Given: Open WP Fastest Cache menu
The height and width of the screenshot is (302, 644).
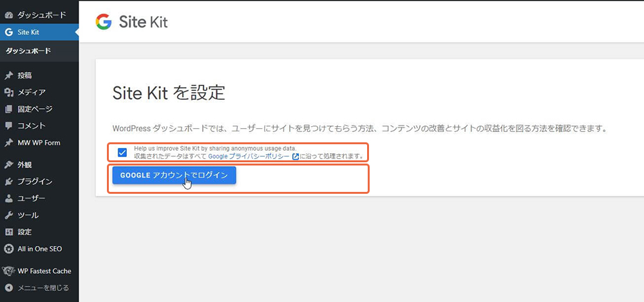Looking at the screenshot, I should [39, 271].
